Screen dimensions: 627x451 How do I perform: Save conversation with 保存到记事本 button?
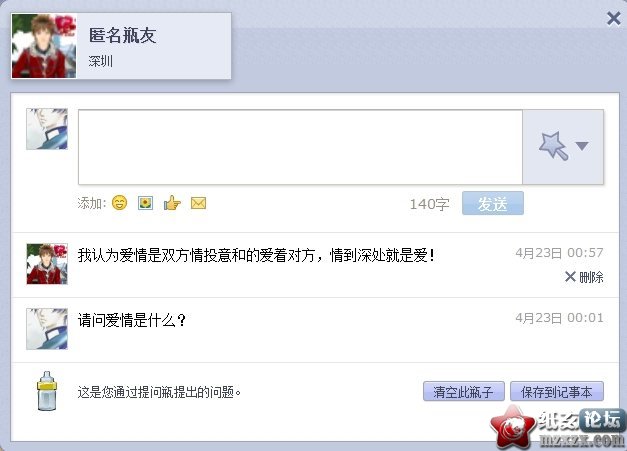click(x=557, y=391)
